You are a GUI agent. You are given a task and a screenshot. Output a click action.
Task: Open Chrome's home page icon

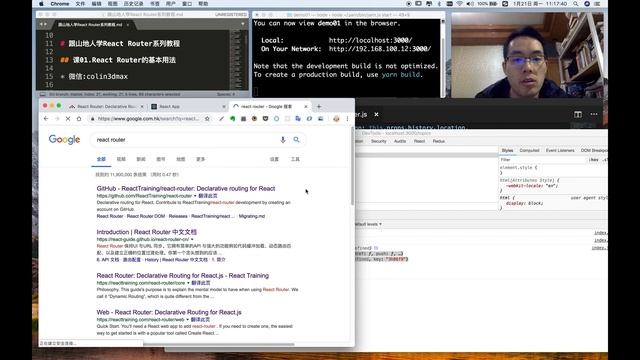[79, 119]
